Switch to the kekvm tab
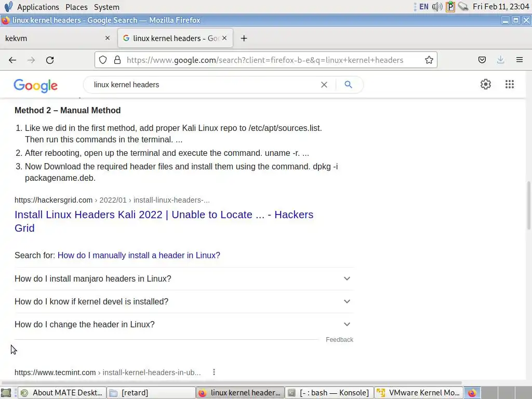532x399 pixels. 54,38
